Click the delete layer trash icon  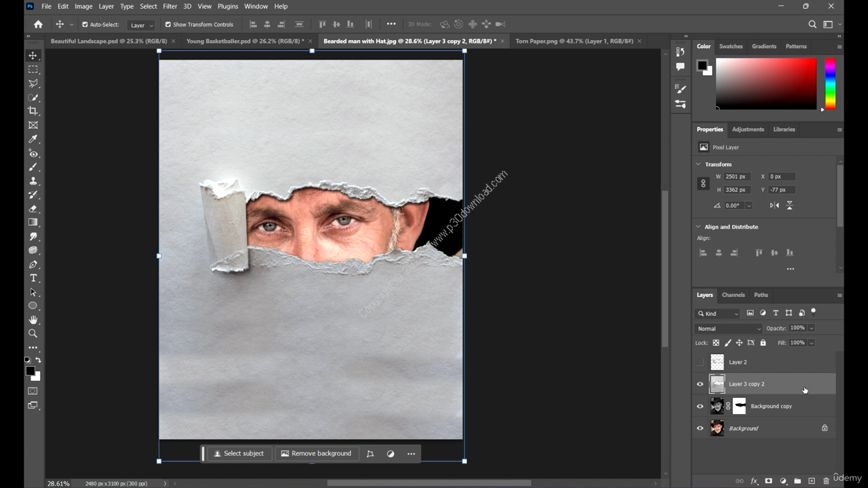[826, 481]
